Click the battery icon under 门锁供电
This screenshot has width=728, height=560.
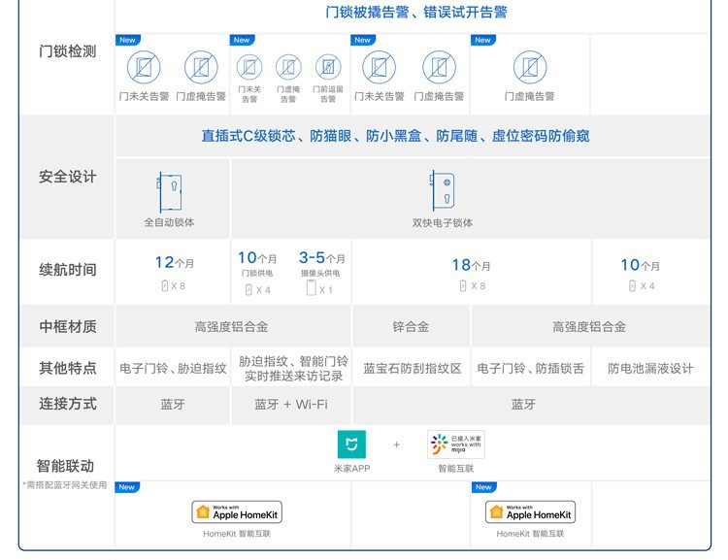(248, 290)
